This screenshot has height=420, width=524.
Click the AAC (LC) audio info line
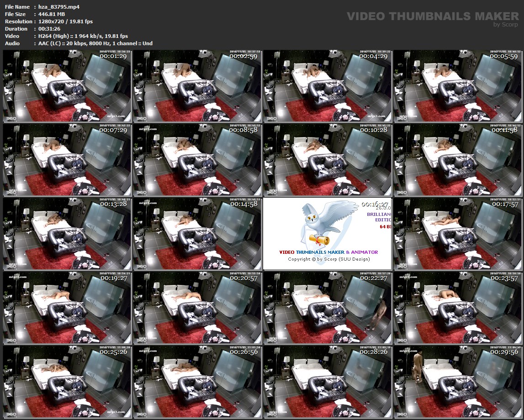pos(95,43)
